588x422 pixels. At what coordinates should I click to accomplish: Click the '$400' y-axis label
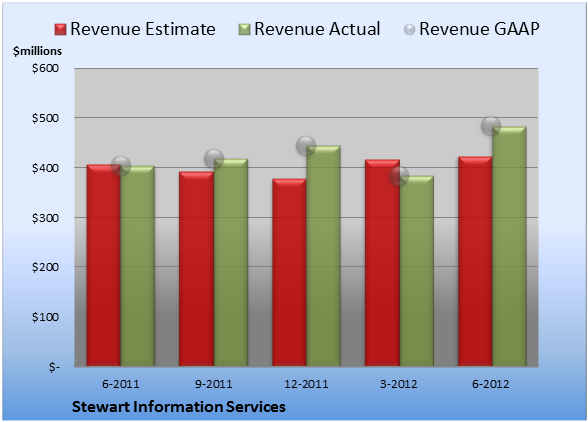45,168
